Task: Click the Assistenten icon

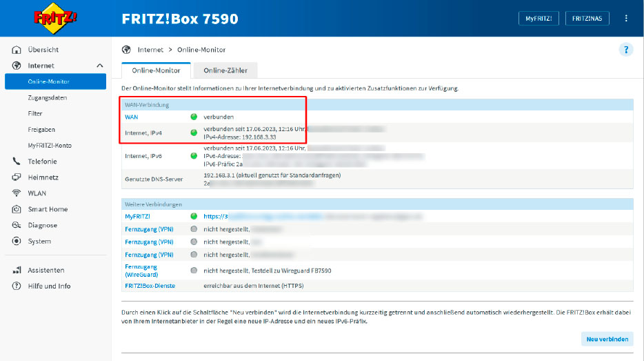Action: point(17,270)
